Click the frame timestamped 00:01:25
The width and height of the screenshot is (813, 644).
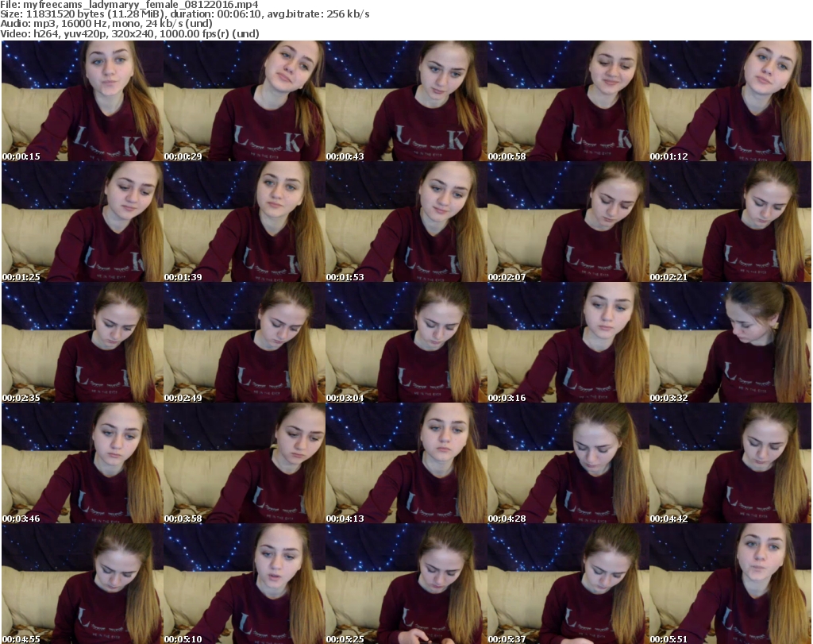tap(82, 222)
